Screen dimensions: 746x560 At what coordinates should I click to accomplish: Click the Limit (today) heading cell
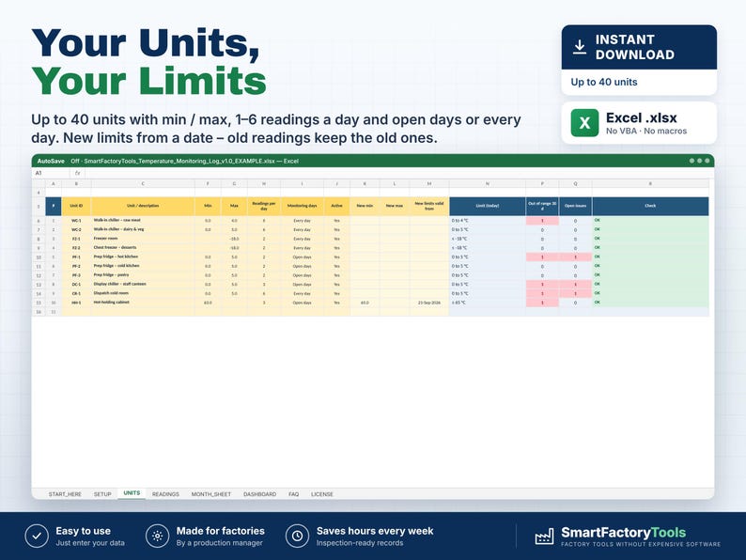click(x=488, y=206)
